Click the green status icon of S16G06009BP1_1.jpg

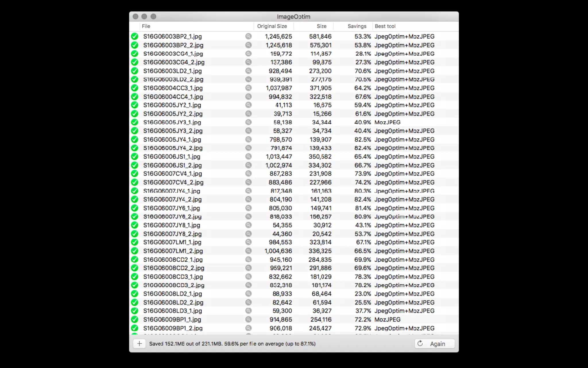tap(134, 319)
